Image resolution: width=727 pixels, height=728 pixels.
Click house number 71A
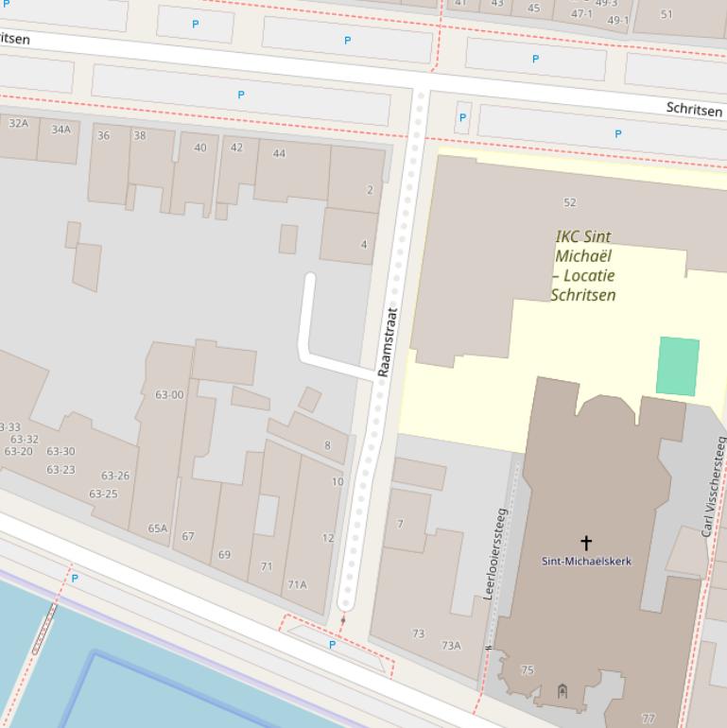click(x=297, y=584)
